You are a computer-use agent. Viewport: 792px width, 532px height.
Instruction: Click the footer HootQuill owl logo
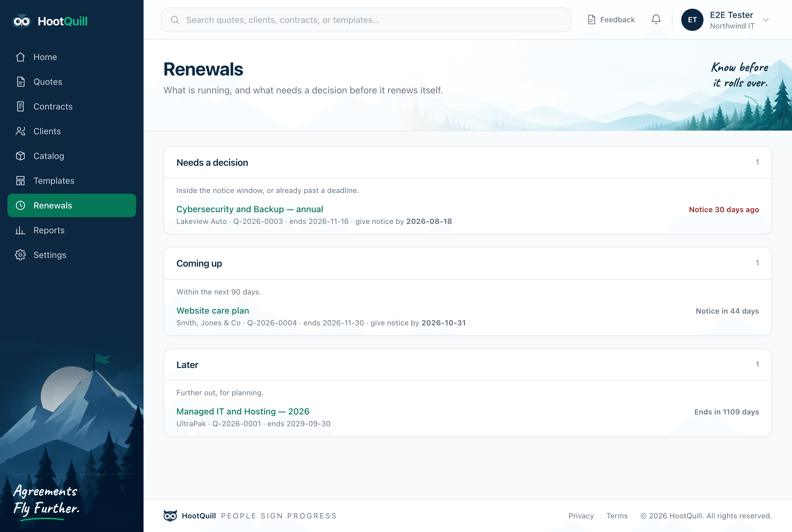170,515
